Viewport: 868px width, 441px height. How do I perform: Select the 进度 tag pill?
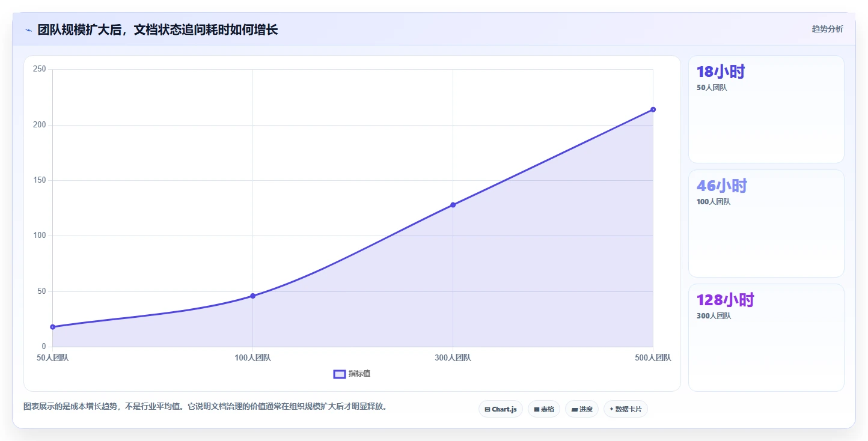582,409
